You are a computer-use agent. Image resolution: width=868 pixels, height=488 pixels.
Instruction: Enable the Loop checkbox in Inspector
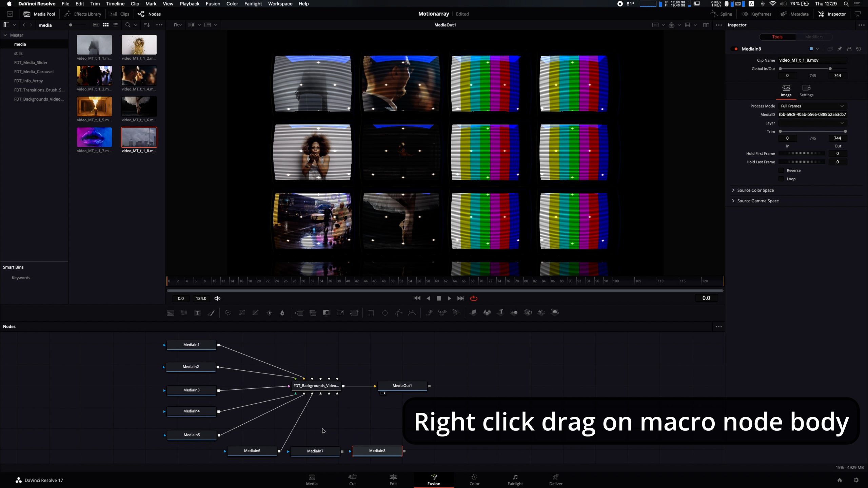coord(782,179)
